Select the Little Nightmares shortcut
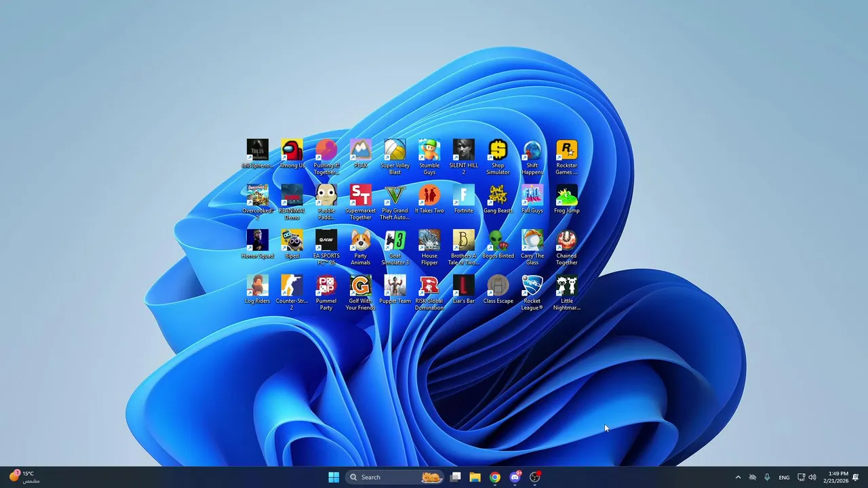This screenshot has width=868, height=488. 567,293
